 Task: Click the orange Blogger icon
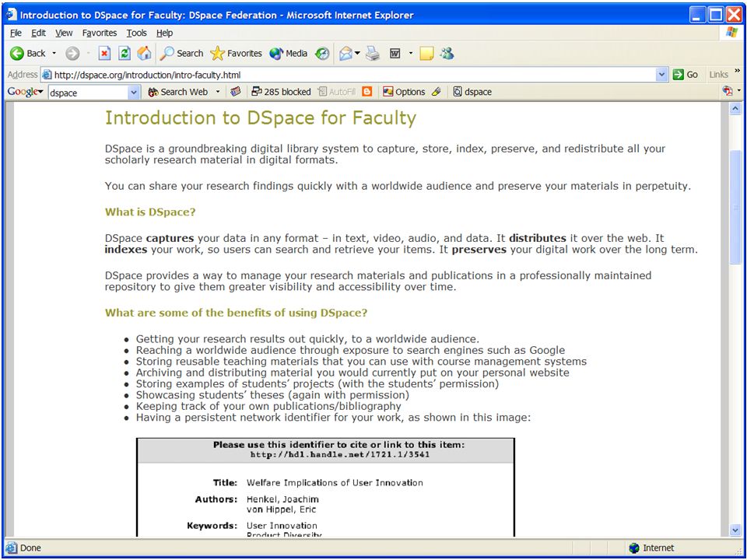[x=366, y=92]
